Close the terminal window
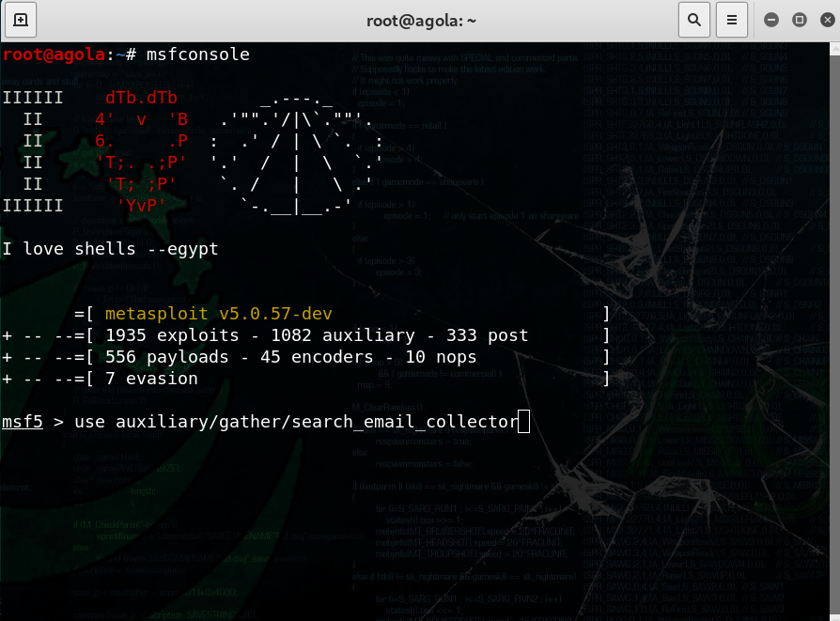Viewport: 840px width, 621px height. 828,21
